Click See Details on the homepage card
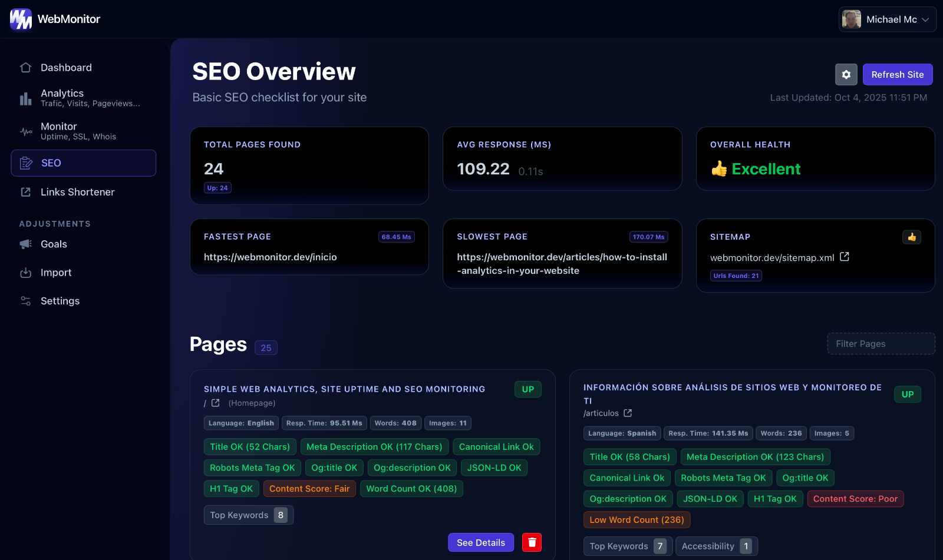 [x=480, y=542]
